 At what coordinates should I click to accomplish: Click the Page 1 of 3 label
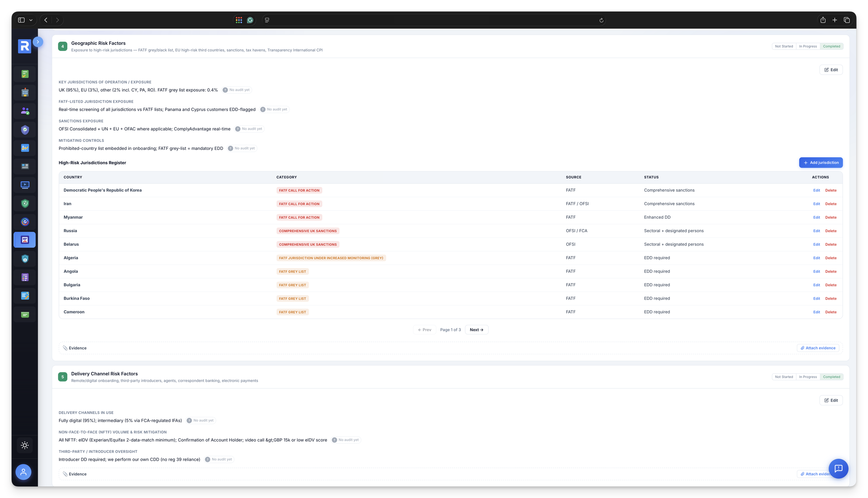450,330
